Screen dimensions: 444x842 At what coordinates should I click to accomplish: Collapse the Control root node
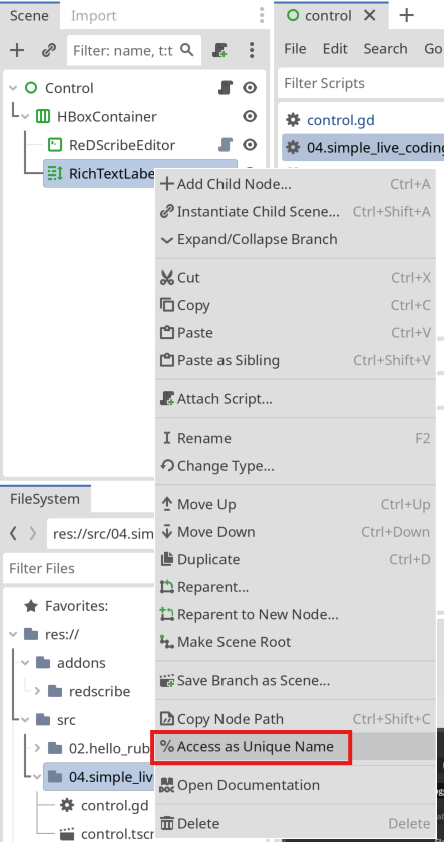point(13,88)
